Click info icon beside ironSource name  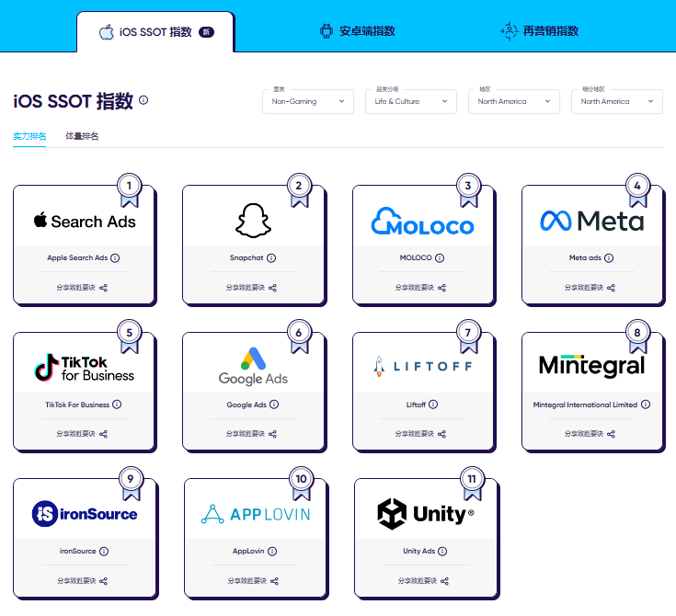(x=104, y=551)
